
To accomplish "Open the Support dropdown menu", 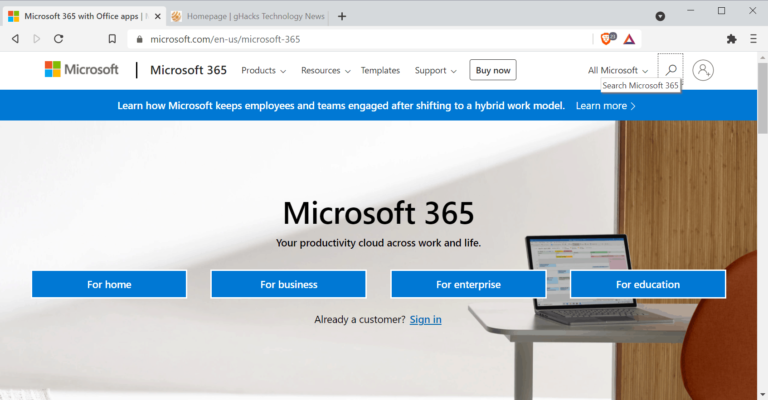I will point(435,71).
